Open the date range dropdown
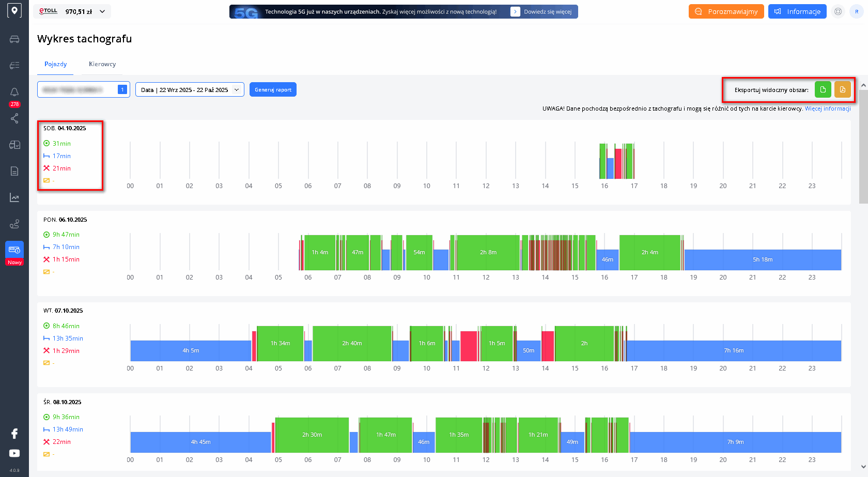 (190, 90)
